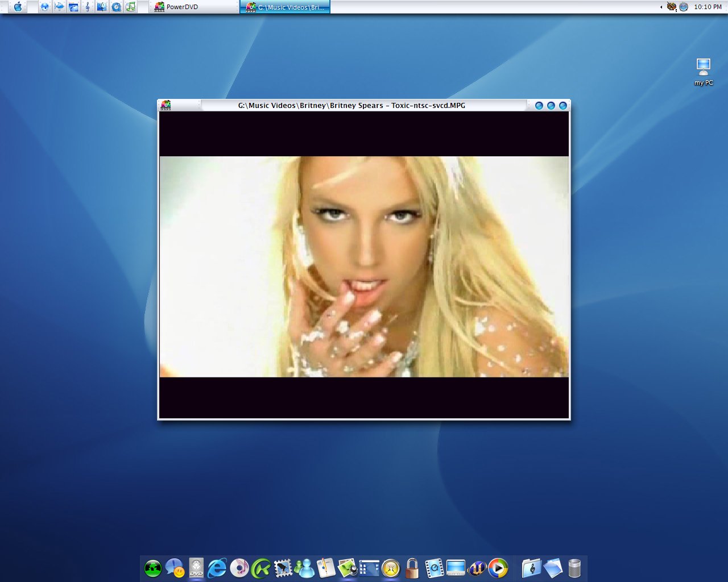The height and width of the screenshot is (582, 728).
Task: Click the playing video picture
Action: coord(364,267)
